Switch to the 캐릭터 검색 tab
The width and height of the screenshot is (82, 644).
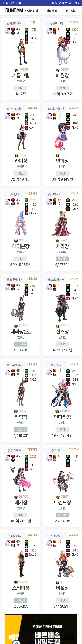[x=31, y=11]
